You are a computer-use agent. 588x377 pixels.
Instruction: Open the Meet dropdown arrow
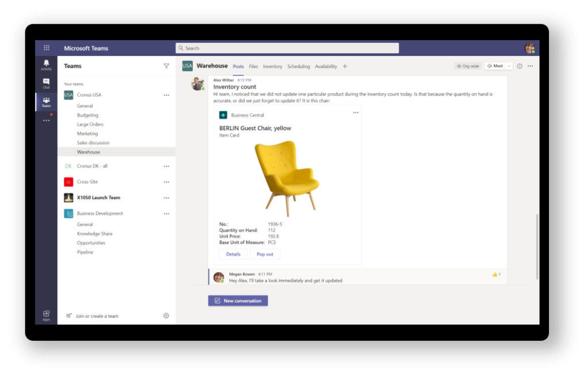click(x=509, y=66)
